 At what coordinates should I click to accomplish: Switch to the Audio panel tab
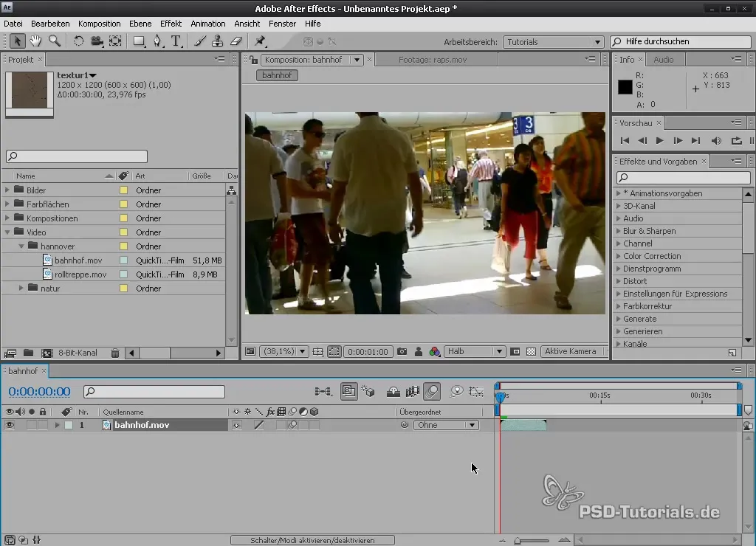pyautogui.click(x=663, y=60)
